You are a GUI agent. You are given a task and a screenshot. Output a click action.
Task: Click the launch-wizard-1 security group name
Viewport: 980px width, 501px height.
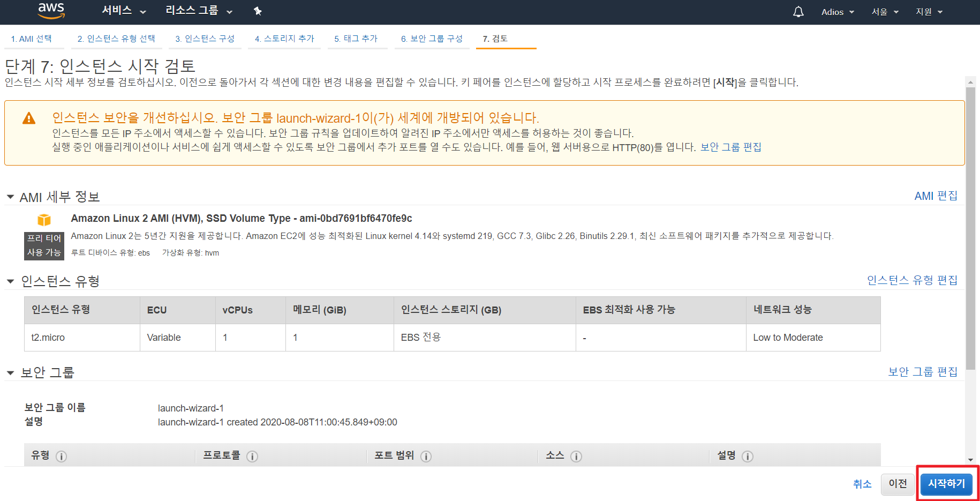(191, 408)
